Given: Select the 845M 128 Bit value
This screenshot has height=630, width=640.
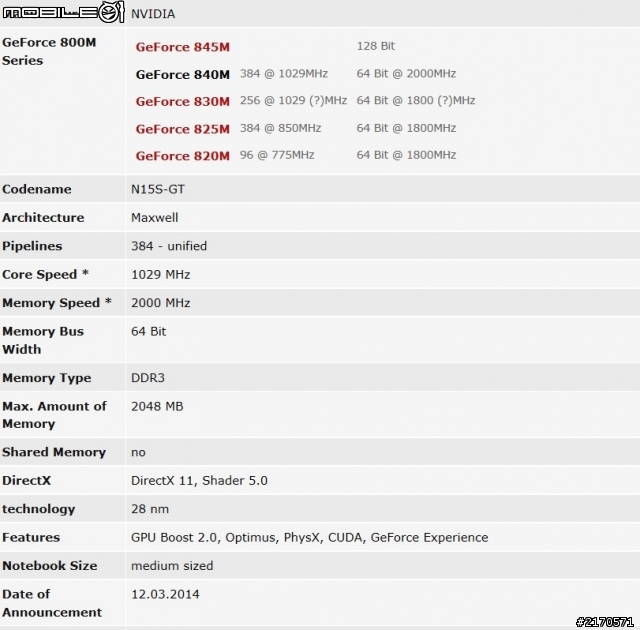Looking at the screenshot, I should click(376, 46).
